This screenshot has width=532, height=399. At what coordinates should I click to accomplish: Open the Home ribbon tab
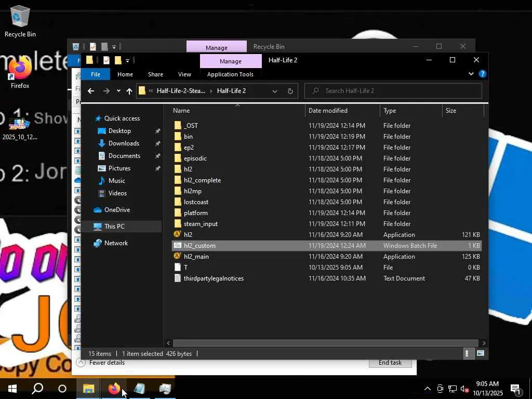point(125,74)
